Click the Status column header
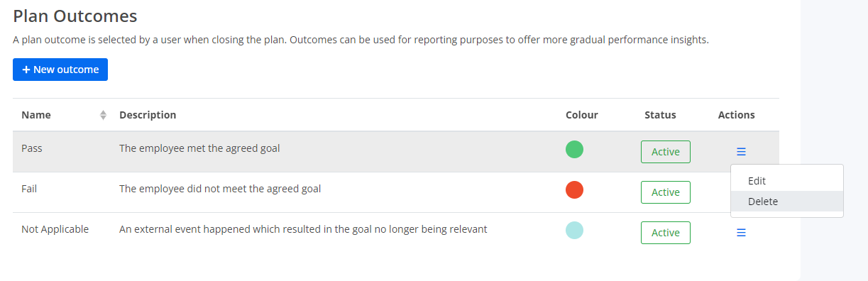 660,115
